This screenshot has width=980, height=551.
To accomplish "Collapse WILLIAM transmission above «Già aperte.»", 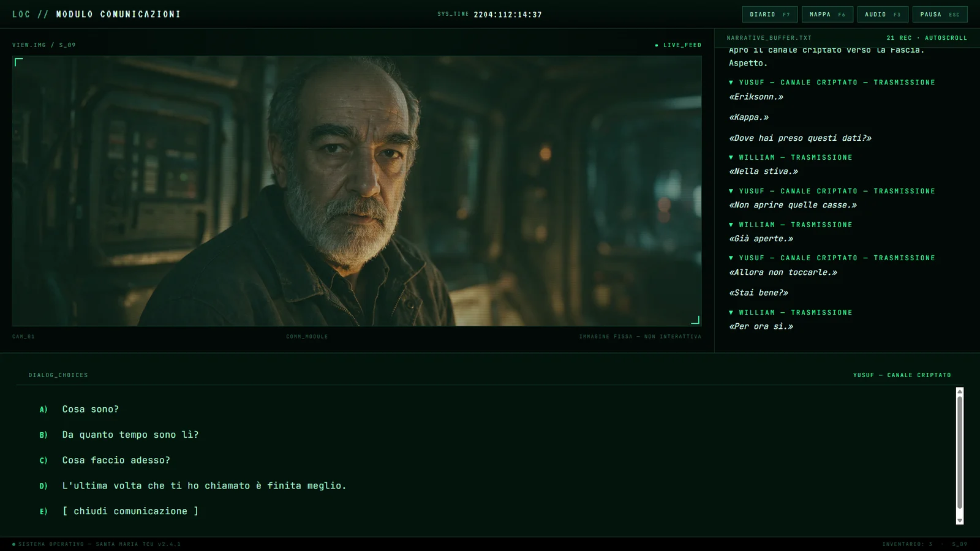I will tap(731, 225).
